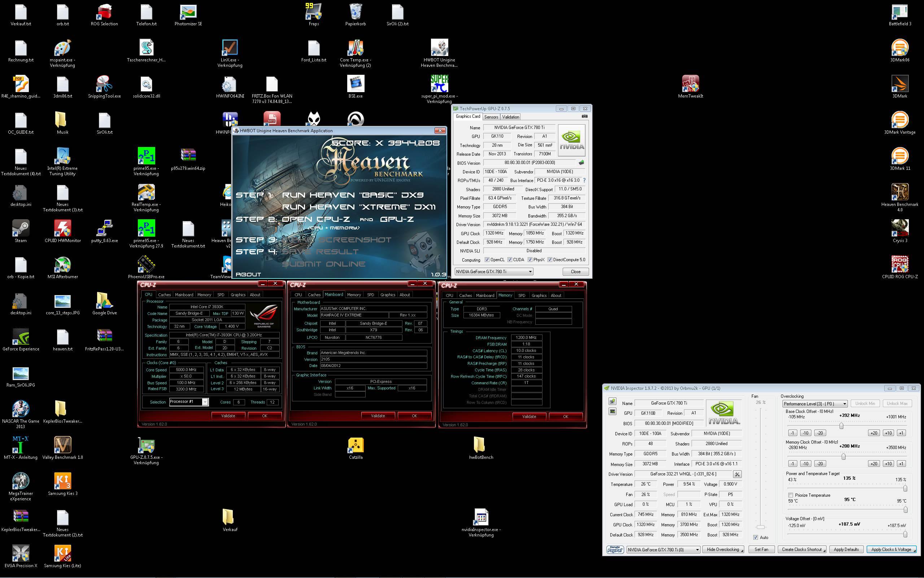Viewport: 924px width, 578px height.
Task: Open the driver profile settings wrench icon
Action: [737, 474]
